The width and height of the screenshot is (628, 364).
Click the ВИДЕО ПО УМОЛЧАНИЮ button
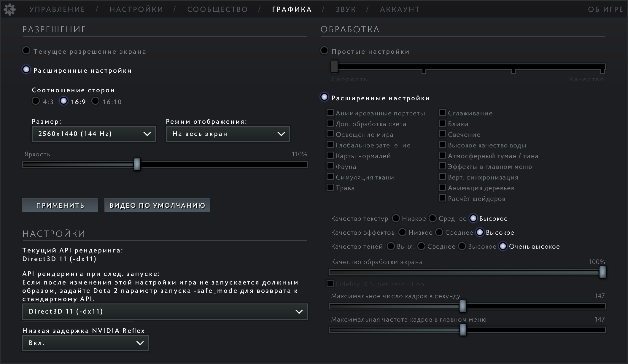(x=157, y=205)
